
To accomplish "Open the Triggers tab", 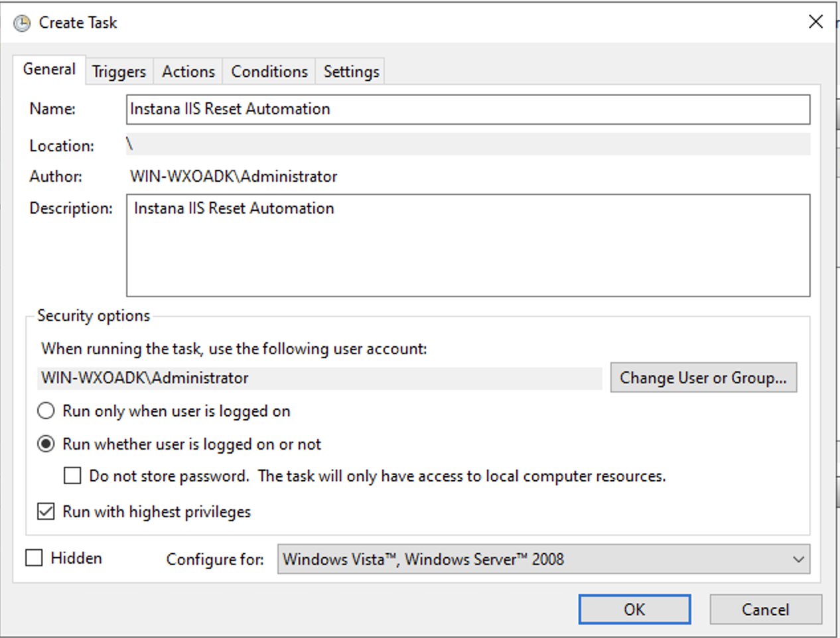I will [119, 72].
